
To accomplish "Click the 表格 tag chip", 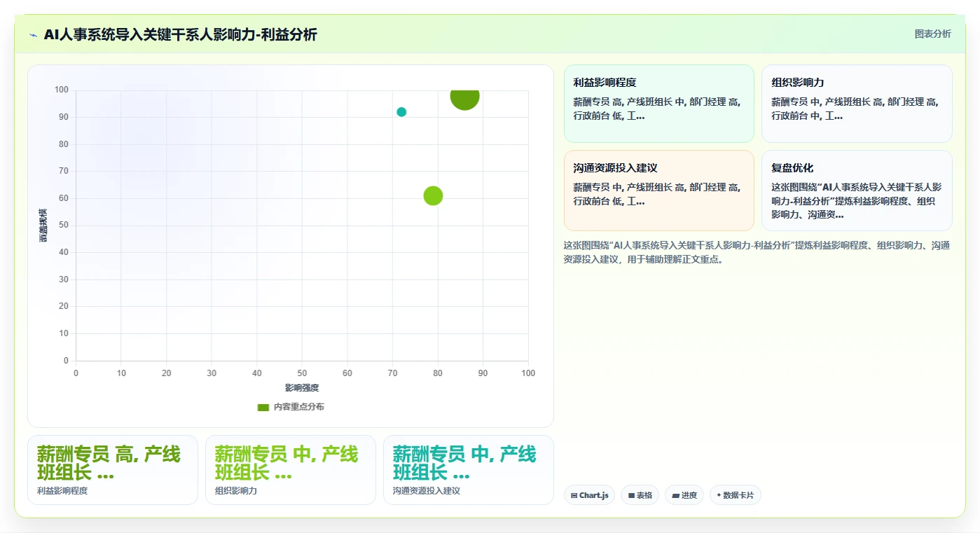I will tap(640, 495).
